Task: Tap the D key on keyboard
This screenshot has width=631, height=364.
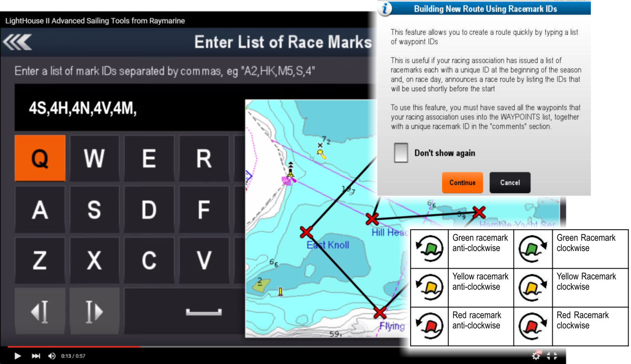Action: 149,210
